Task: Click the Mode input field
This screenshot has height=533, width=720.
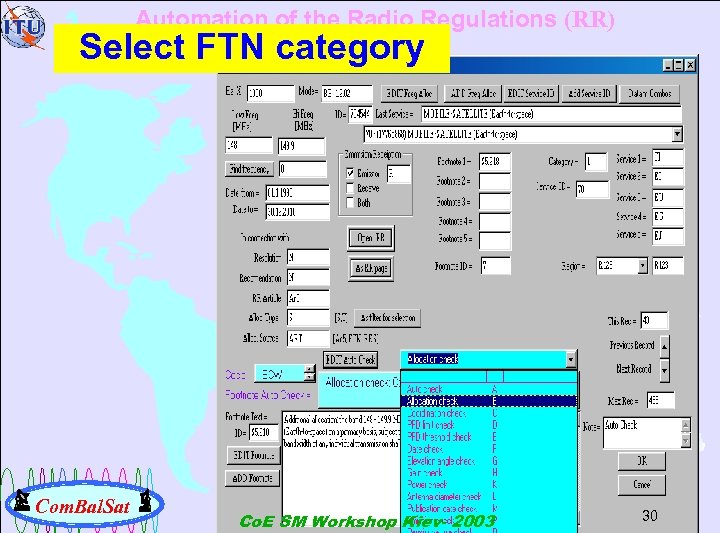Action: pos(347,94)
